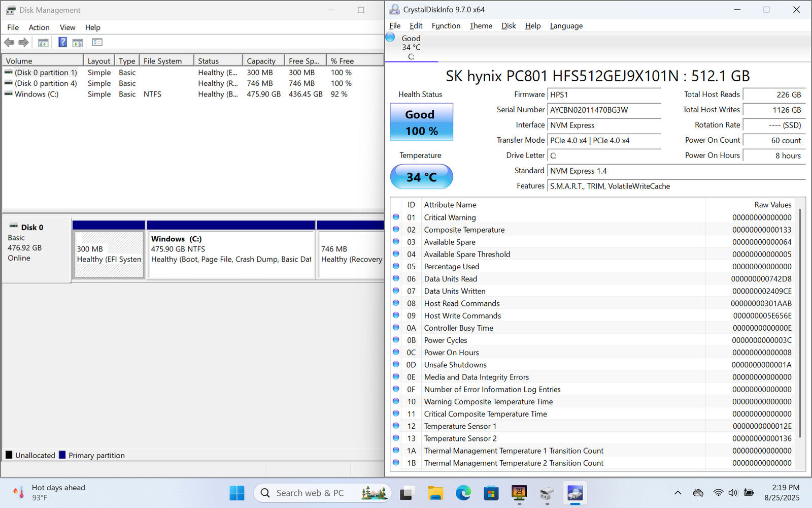Screen dimensions: 812x508
Task: Click the Back arrow in Disk Management toolbar
Action: 9,43
